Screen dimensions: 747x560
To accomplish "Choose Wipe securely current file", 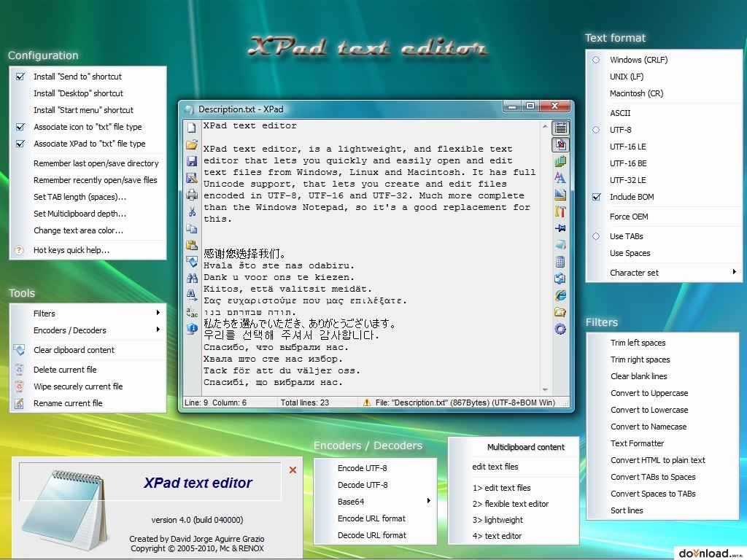I will [88, 386].
